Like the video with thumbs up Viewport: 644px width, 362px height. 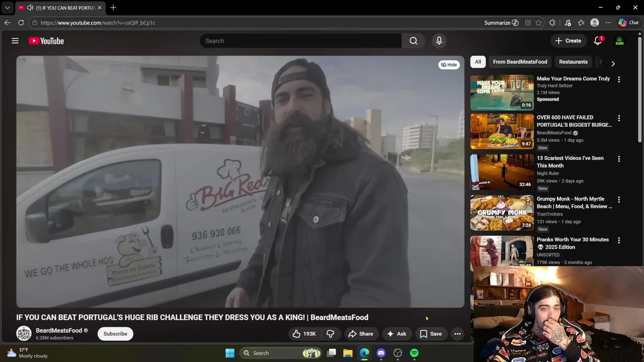(304, 334)
